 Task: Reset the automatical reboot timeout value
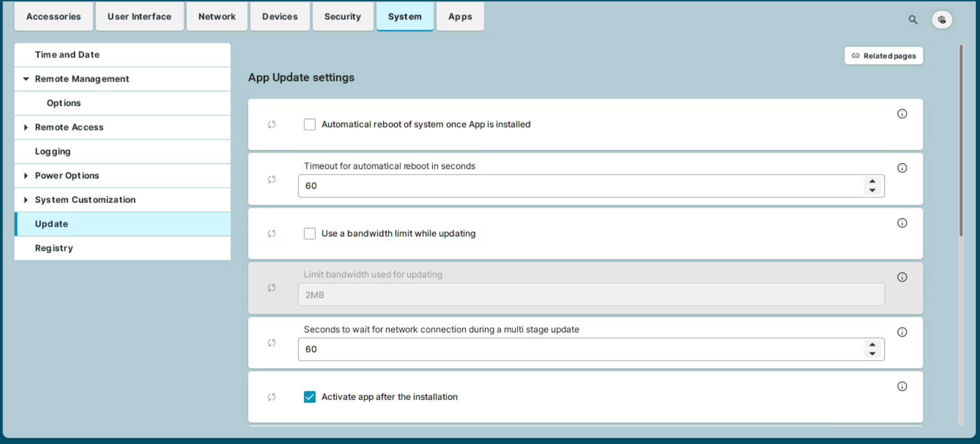272,179
